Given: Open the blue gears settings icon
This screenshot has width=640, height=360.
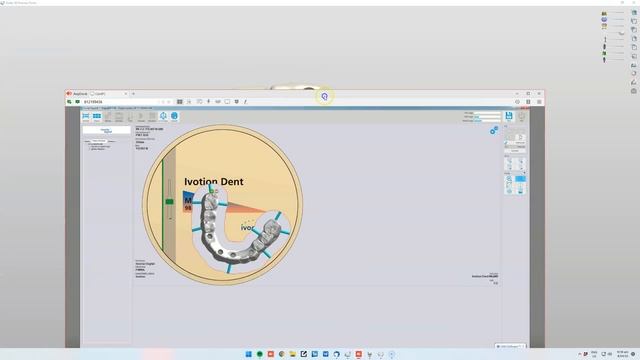Looking at the screenshot, I should point(494,130).
